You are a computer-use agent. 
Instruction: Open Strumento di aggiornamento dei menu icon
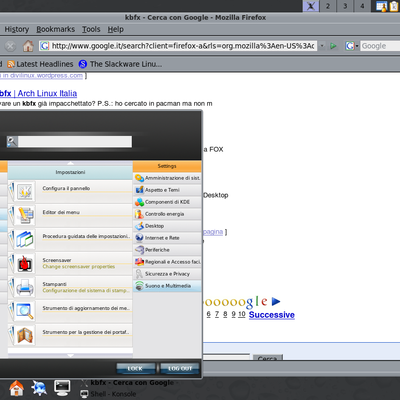click(24, 311)
